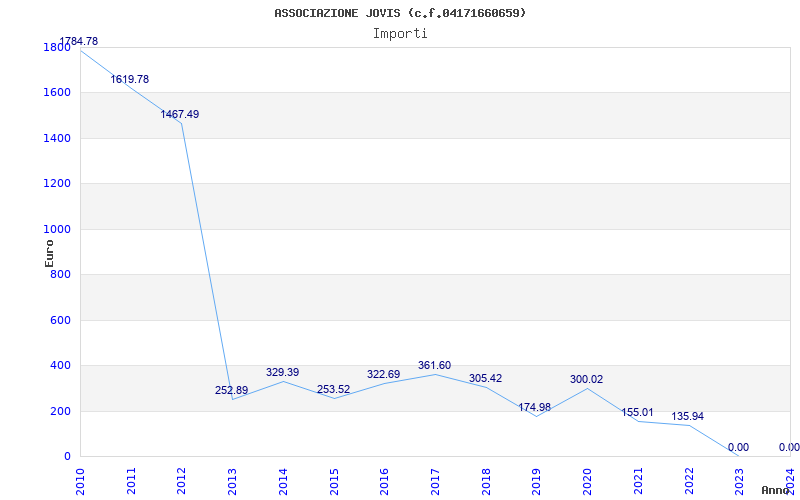Click y-axis tick 1200
The height and width of the screenshot is (500, 800).
(57, 184)
